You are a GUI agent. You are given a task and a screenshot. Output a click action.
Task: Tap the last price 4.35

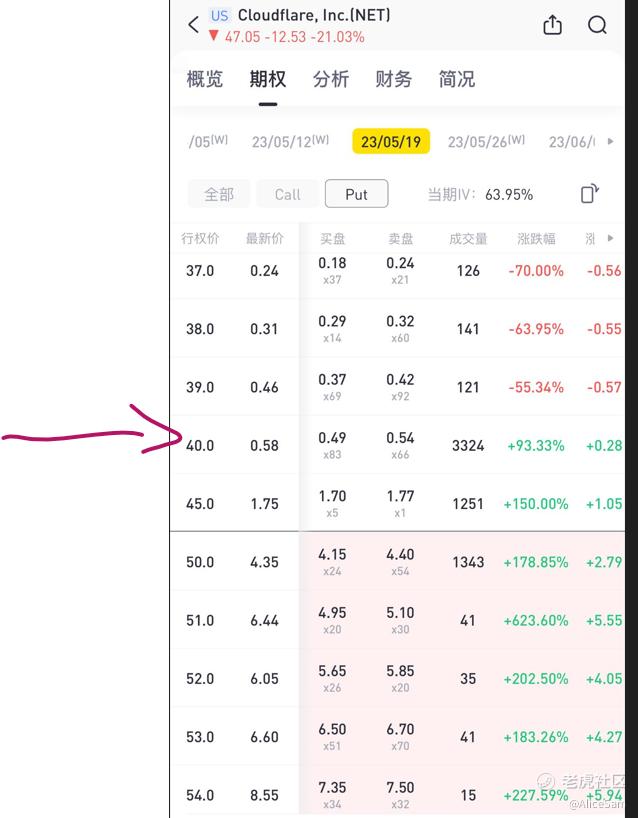click(x=264, y=562)
